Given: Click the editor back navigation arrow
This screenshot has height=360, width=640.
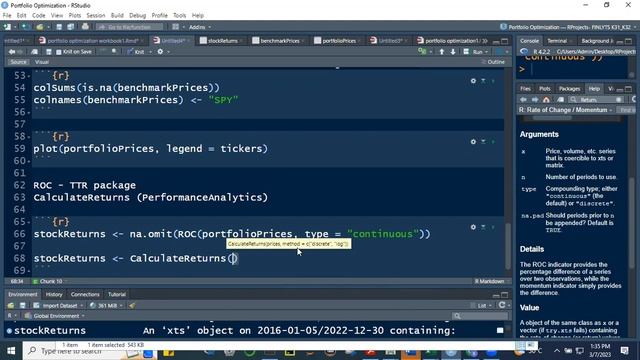Looking at the screenshot, I should pos(11,52).
